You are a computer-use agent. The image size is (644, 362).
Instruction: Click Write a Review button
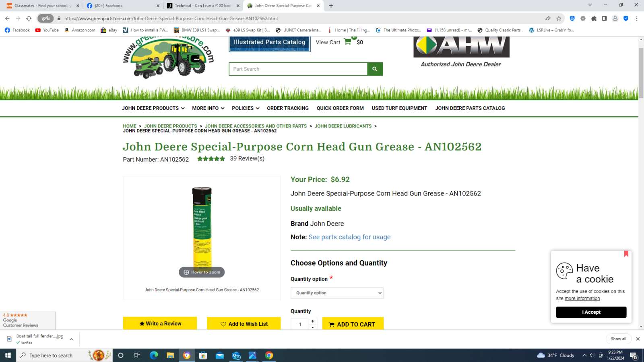pos(160,323)
